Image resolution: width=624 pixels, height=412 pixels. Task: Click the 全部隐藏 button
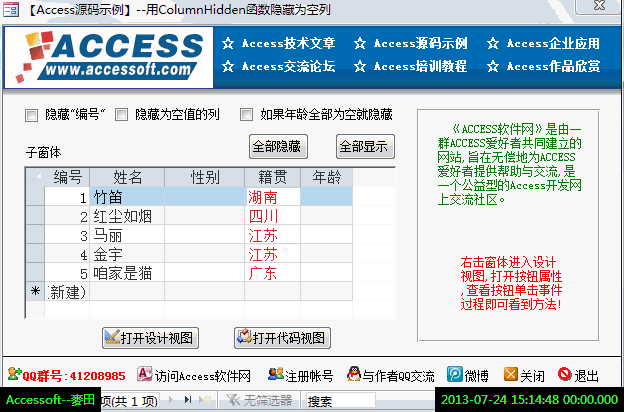[x=278, y=146]
